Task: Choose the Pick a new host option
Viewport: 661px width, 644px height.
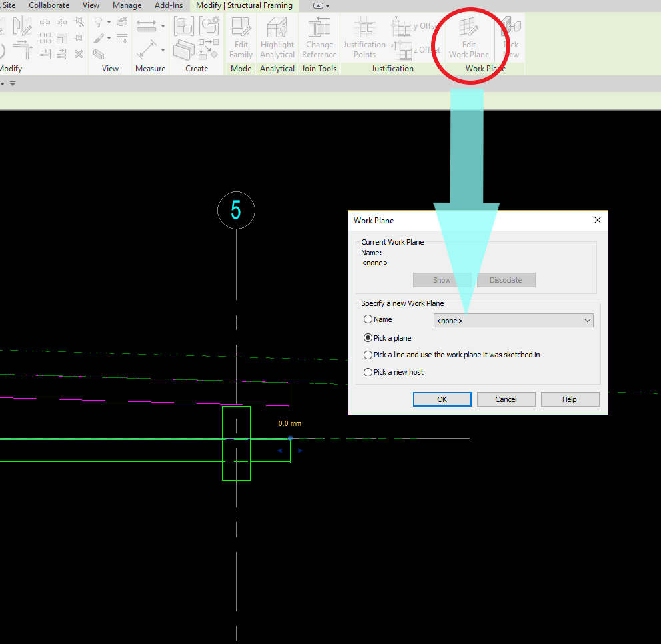Action: tap(368, 372)
